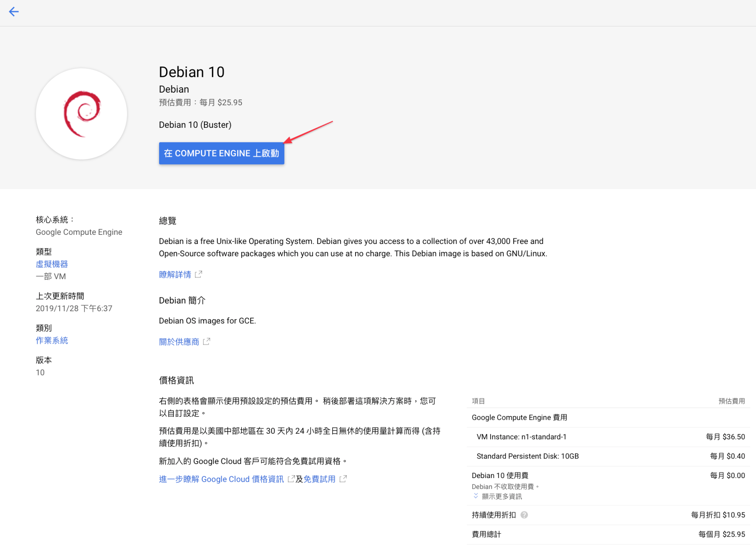
Task: Open the 關於供應商 link
Action: click(179, 341)
